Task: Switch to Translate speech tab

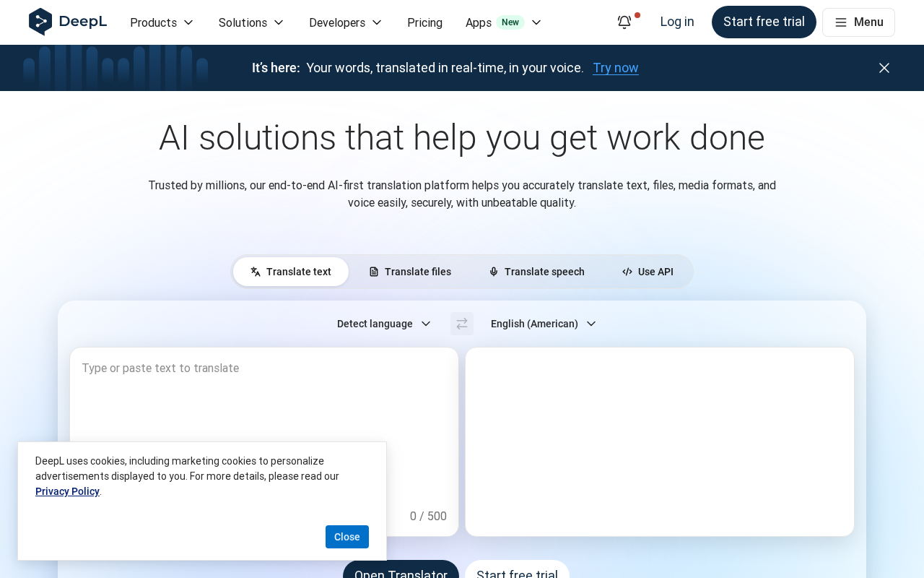Action: point(536,272)
